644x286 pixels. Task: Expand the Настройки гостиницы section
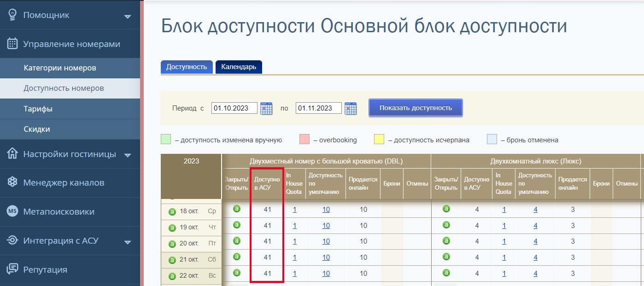click(x=127, y=154)
